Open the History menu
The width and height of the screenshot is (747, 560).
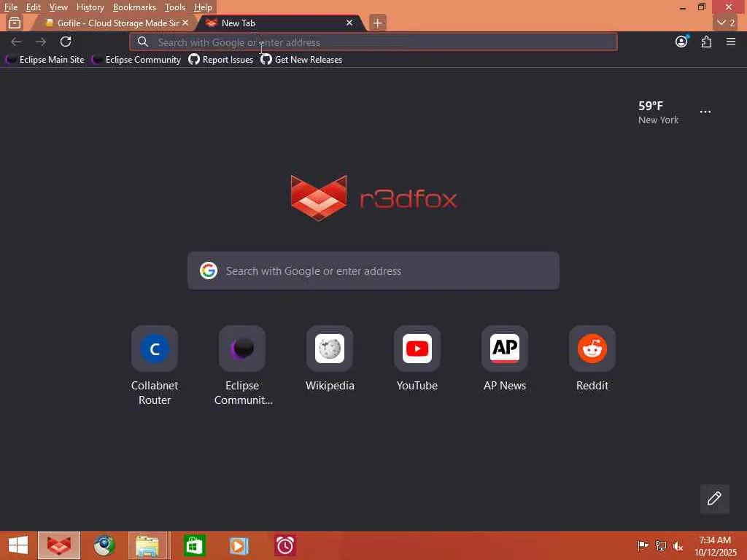point(90,7)
